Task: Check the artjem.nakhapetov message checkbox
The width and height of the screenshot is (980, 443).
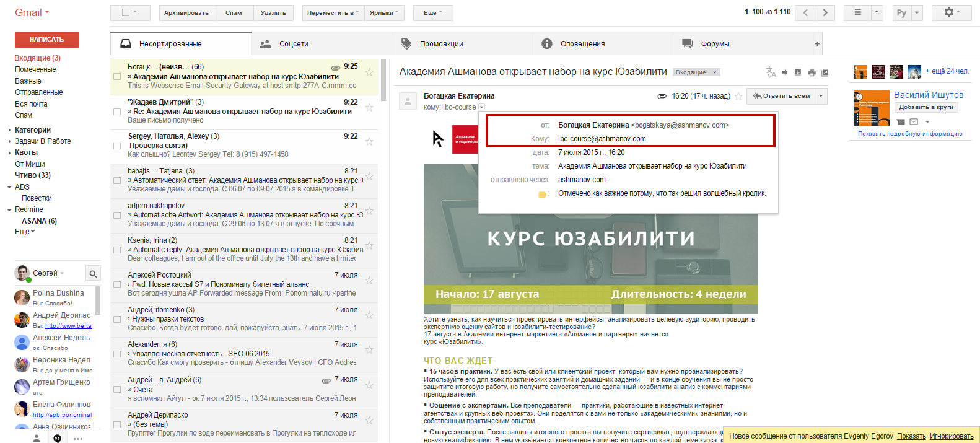Action: coord(117,215)
